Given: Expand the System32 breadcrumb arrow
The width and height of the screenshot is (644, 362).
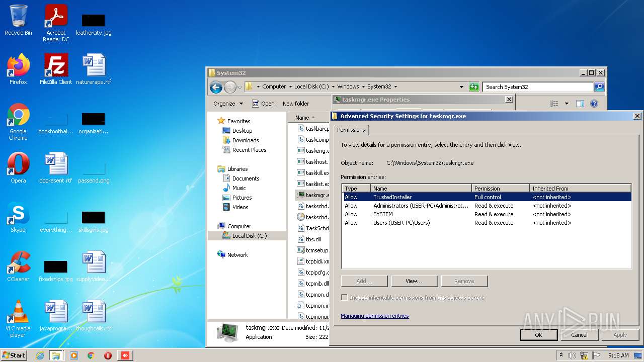Looking at the screenshot, I should tap(395, 87).
